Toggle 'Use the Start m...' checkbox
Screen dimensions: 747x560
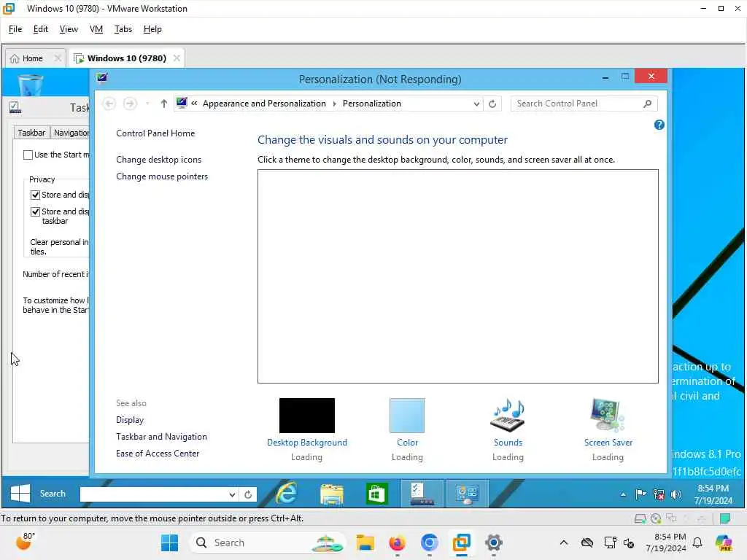click(28, 155)
